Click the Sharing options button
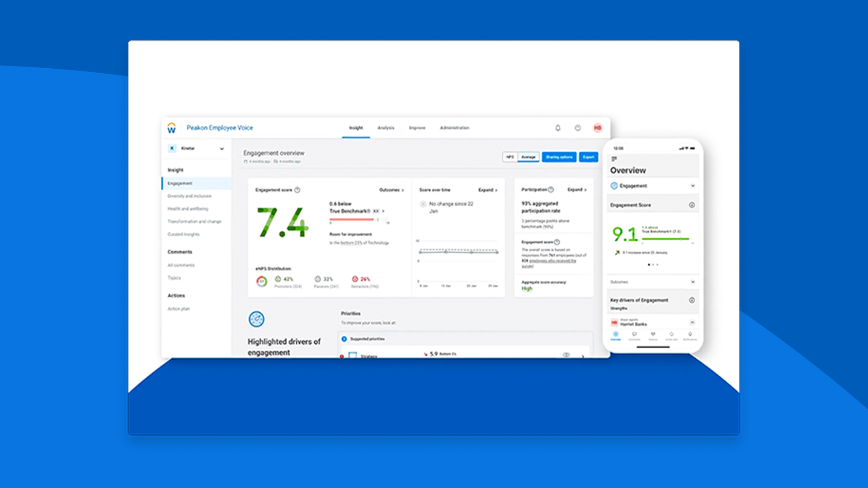The image size is (868, 488). 559,157
